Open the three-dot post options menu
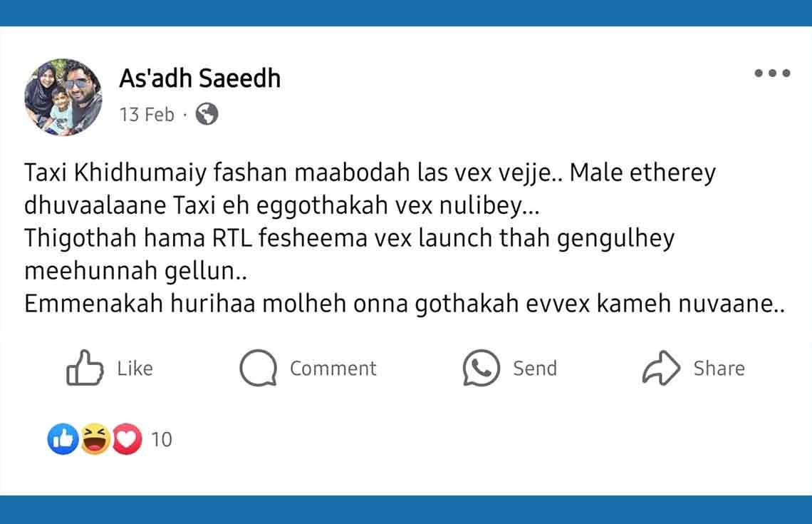 point(772,73)
